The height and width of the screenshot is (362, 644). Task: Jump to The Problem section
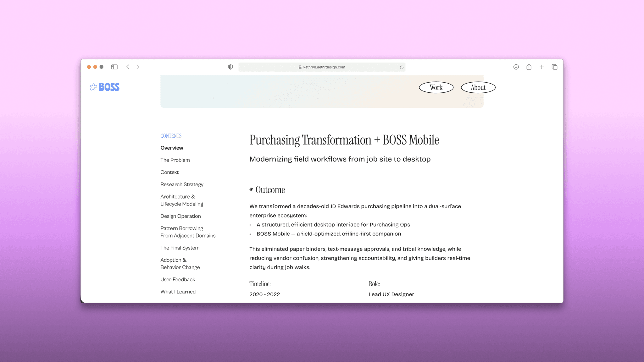(175, 160)
